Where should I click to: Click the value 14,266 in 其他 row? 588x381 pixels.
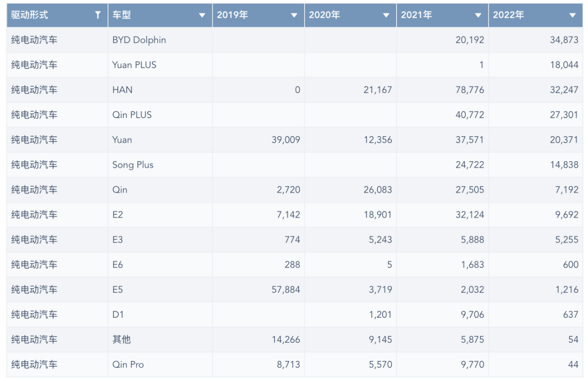tap(286, 340)
